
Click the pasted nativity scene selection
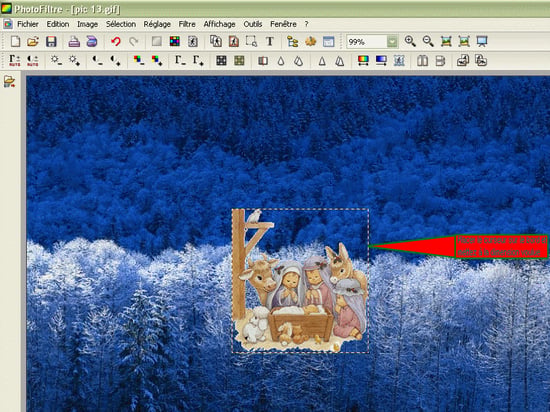(300, 281)
